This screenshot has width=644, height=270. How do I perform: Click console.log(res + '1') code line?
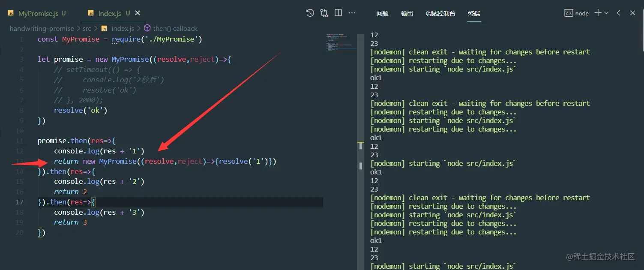click(x=99, y=151)
